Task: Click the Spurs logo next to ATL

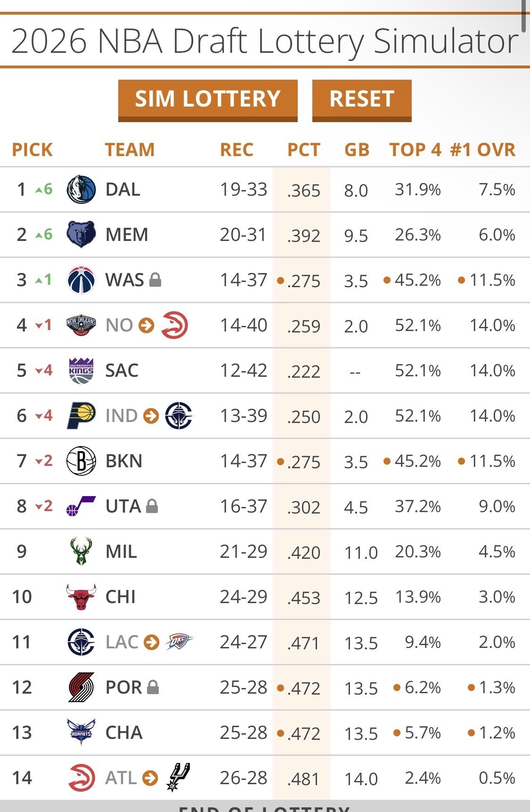Action: point(178,777)
